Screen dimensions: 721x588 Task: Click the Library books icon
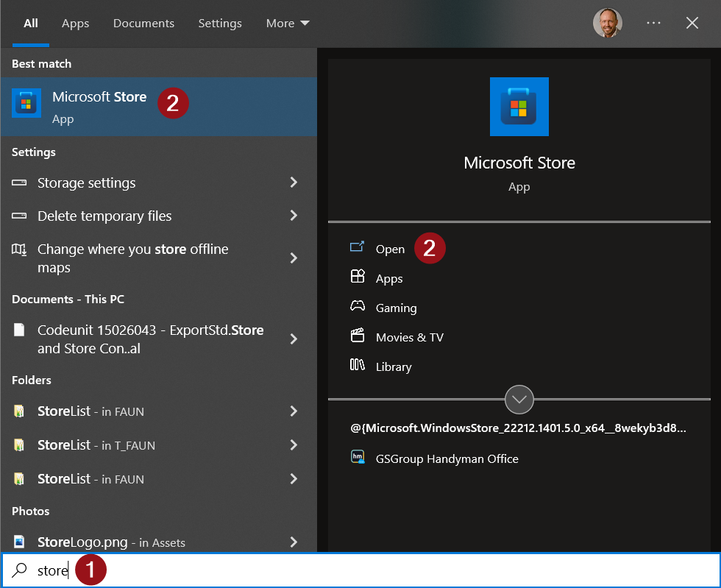pos(358,365)
